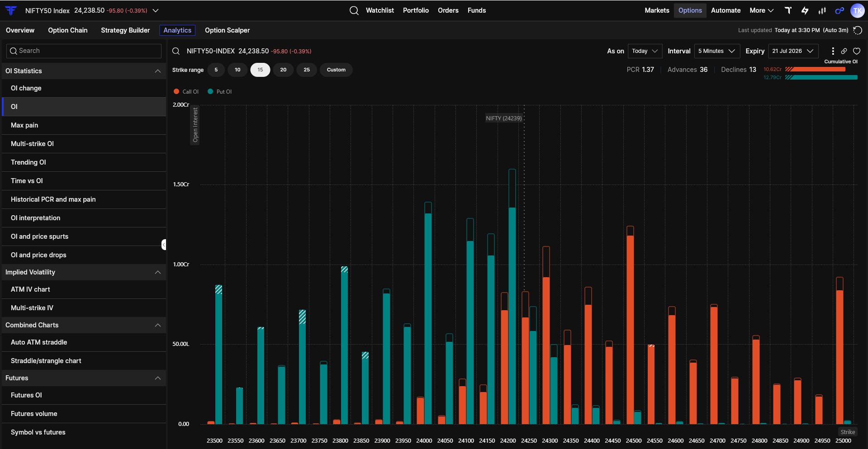Toggle Put OI legend series visibility
Image resolution: width=868 pixels, height=449 pixels.
coord(219,91)
